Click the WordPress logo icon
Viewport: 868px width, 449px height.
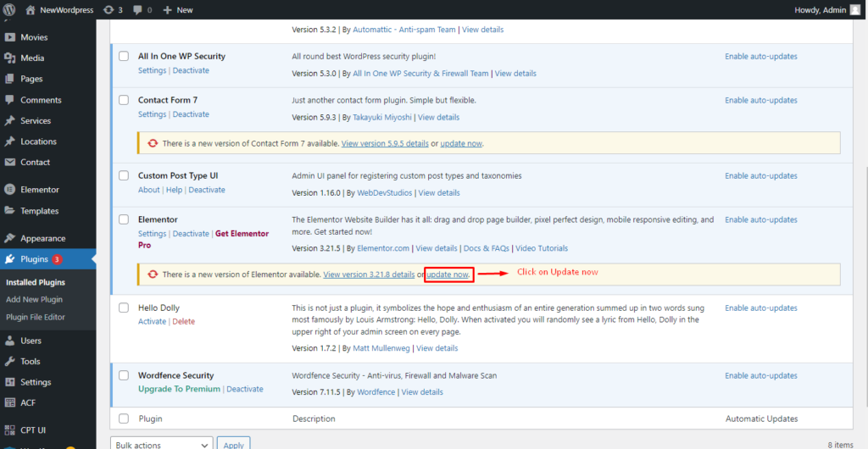[10, 9]
